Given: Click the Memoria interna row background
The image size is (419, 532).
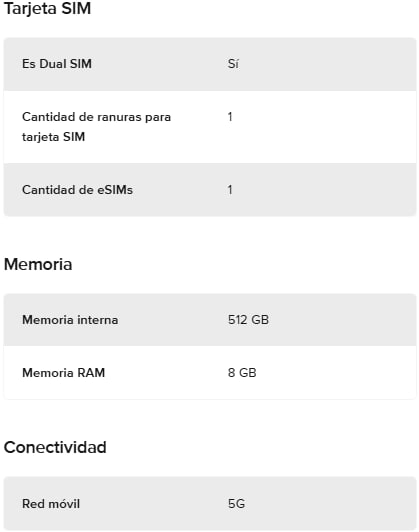Looking at the screenshot, I should point(210,320).
